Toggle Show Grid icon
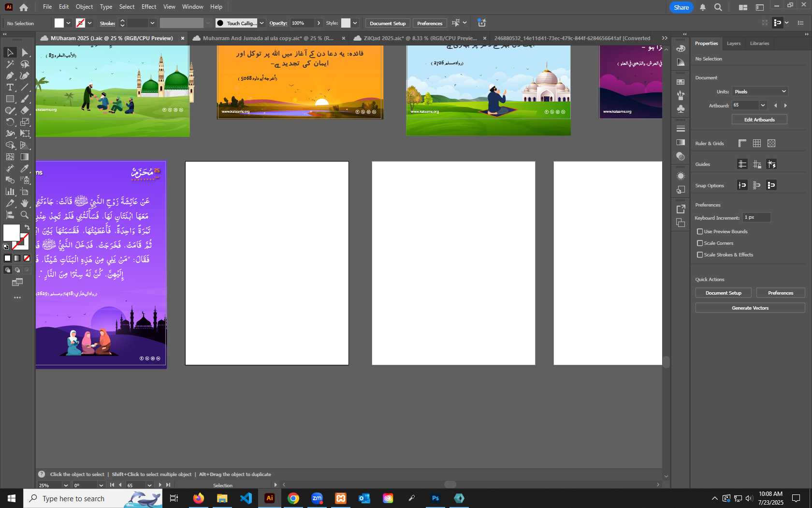 757,143
